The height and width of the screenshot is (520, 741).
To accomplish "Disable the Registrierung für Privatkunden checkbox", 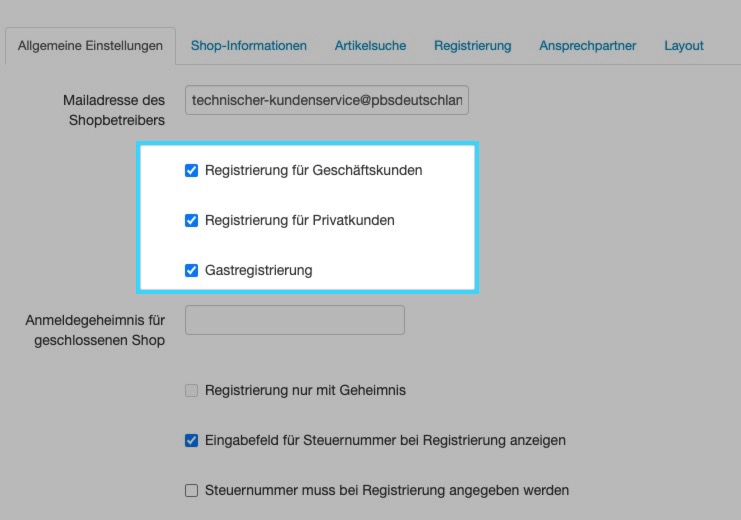I will coord(192,221).
